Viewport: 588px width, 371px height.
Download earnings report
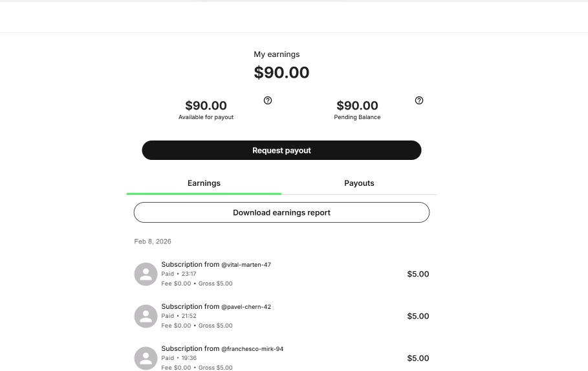pyautogui.click(x=281, y=212)
